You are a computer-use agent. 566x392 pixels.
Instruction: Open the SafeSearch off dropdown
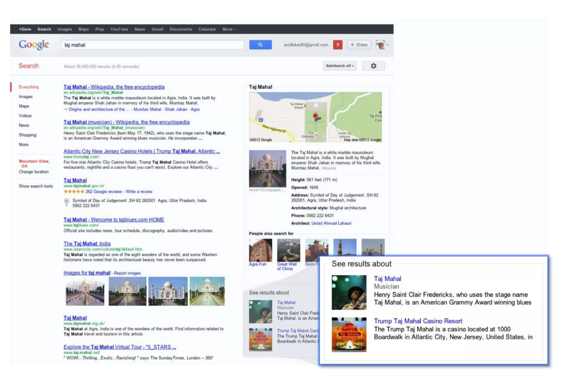pyautogui.click(x=340, y=66)
